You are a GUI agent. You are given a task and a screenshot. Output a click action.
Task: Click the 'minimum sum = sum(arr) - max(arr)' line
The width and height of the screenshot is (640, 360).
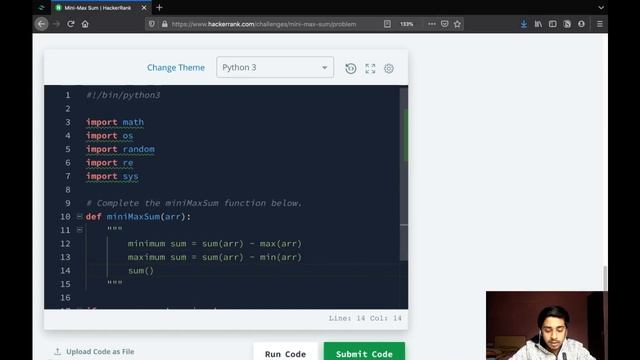tap(215, 244)
